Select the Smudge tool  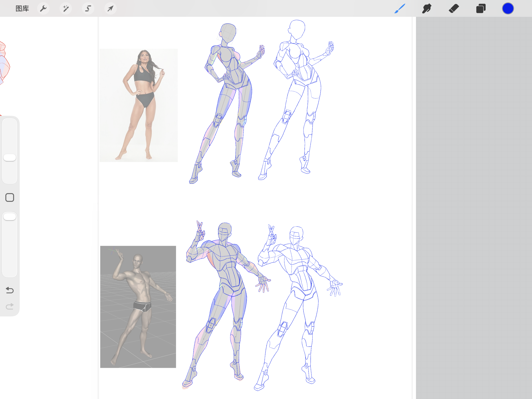(x=427, y=9)
